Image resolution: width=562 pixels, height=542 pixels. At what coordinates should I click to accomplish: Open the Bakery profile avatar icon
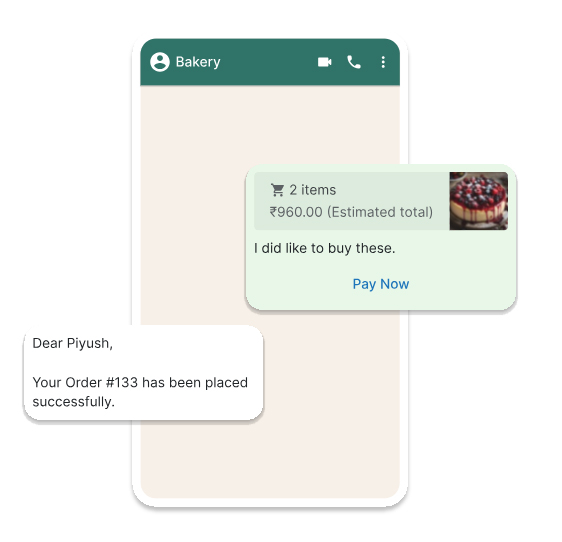click(159, 62)
